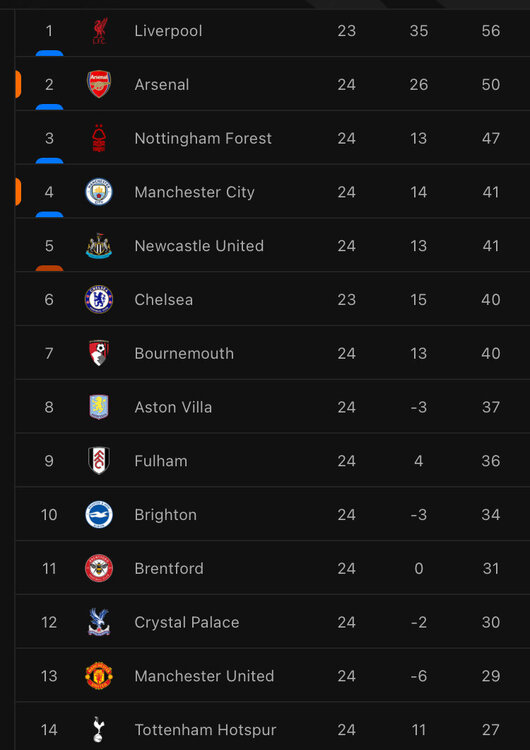Screen dimensions: 530x750
Task: Click the Liverpool club crest
Action: pyautogui.click(x=99, y=31)
